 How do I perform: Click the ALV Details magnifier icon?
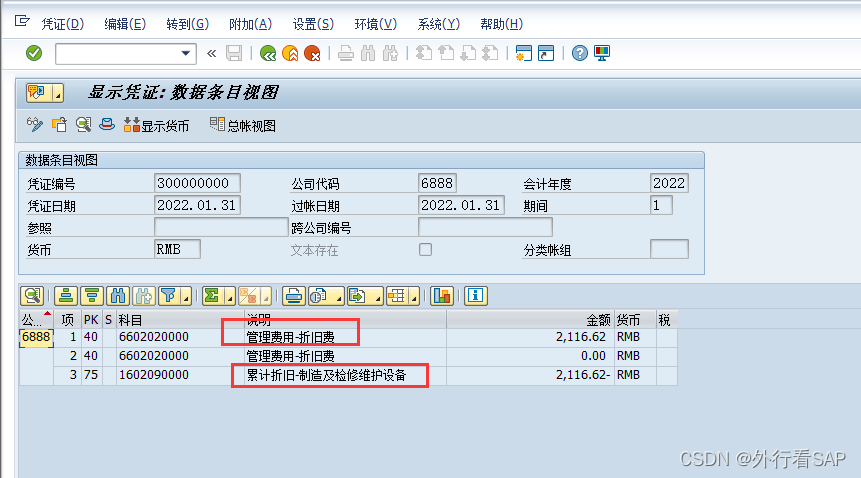pyautogui.click(x=32, y=296)
